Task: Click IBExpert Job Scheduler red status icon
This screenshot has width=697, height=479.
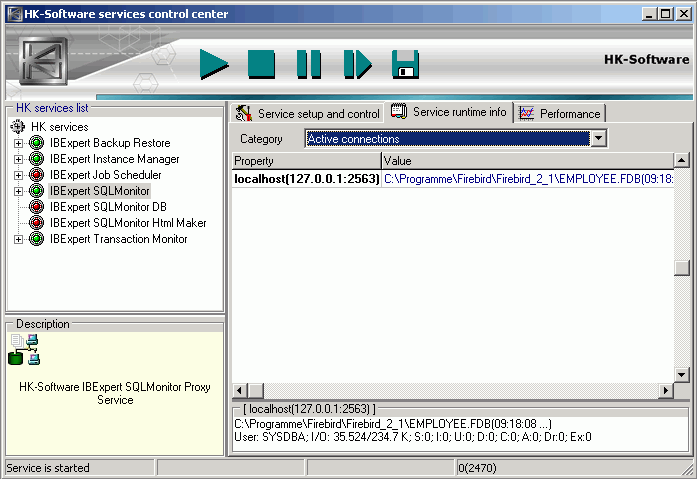Action: [36, 175]
